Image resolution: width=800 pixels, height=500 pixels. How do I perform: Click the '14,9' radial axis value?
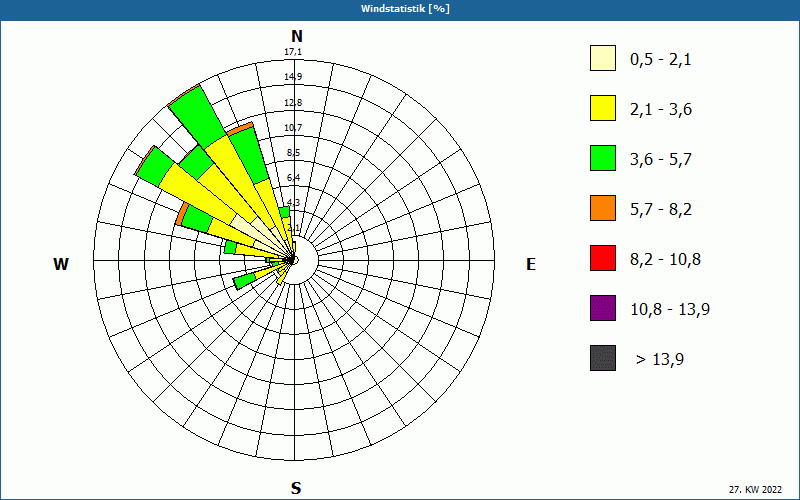coord(293,77)
